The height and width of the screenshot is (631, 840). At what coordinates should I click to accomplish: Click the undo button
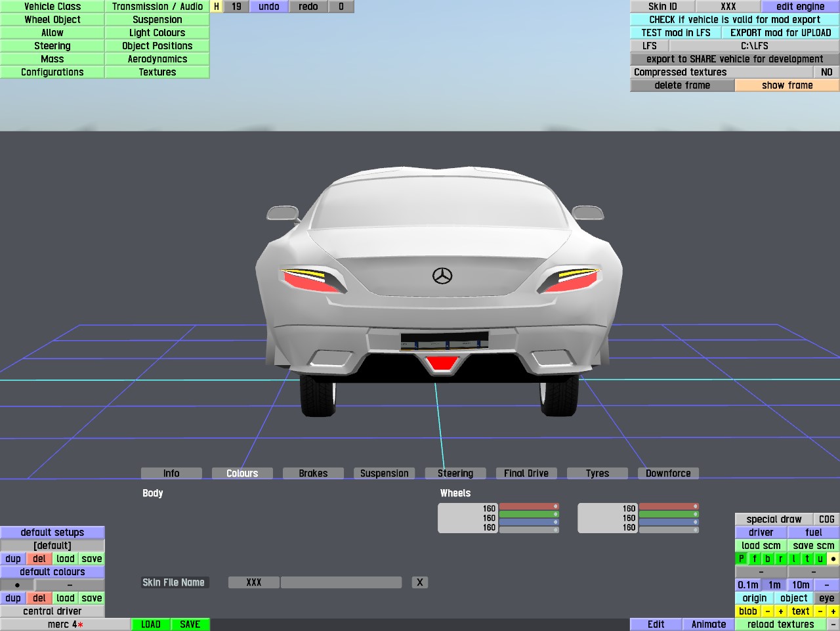coord(269,7)
